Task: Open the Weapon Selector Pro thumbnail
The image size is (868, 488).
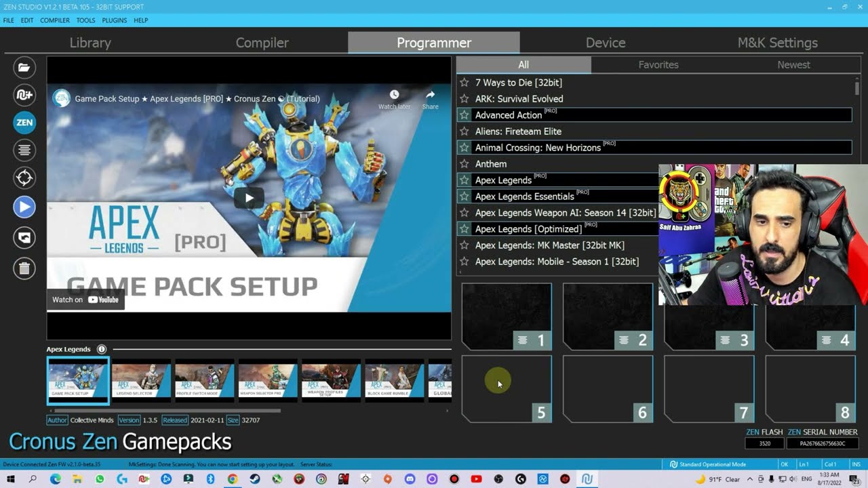Action: tap(268, 381)
